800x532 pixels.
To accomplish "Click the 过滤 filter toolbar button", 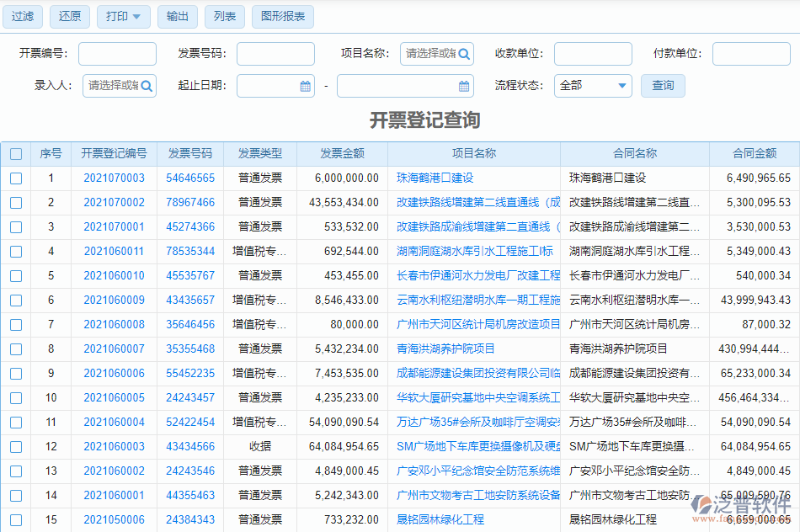I will click(22, 16).
